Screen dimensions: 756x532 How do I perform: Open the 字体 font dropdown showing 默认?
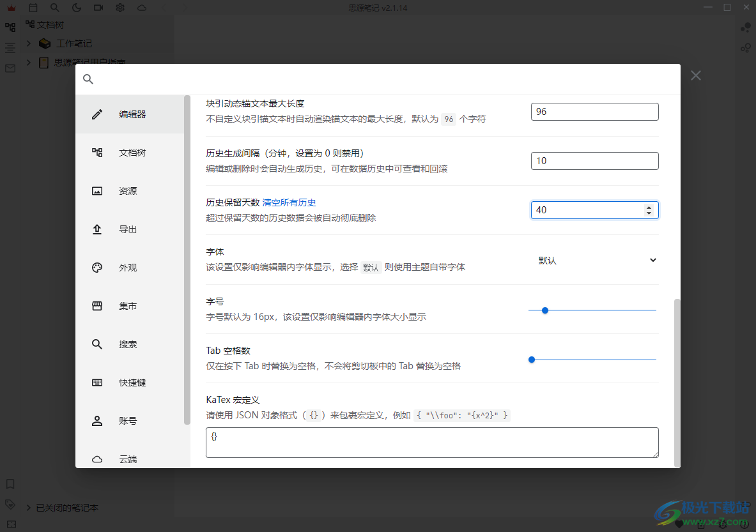[595, 260]
